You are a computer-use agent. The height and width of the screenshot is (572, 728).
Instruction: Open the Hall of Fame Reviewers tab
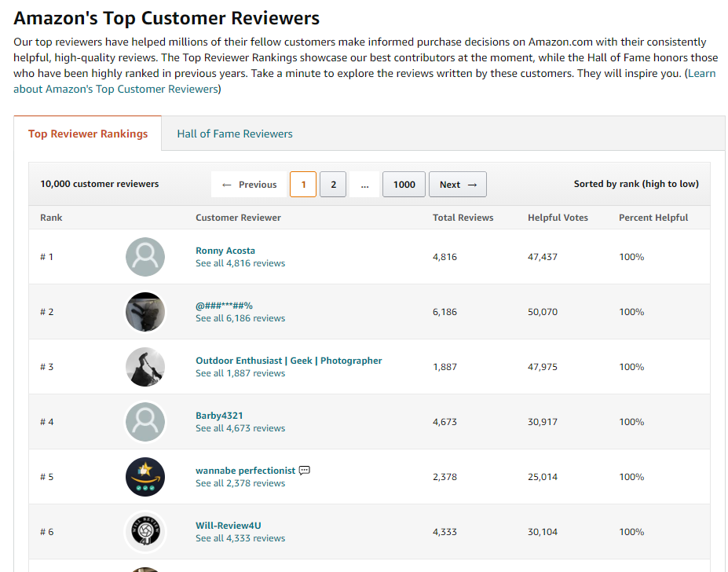point(235,134)
